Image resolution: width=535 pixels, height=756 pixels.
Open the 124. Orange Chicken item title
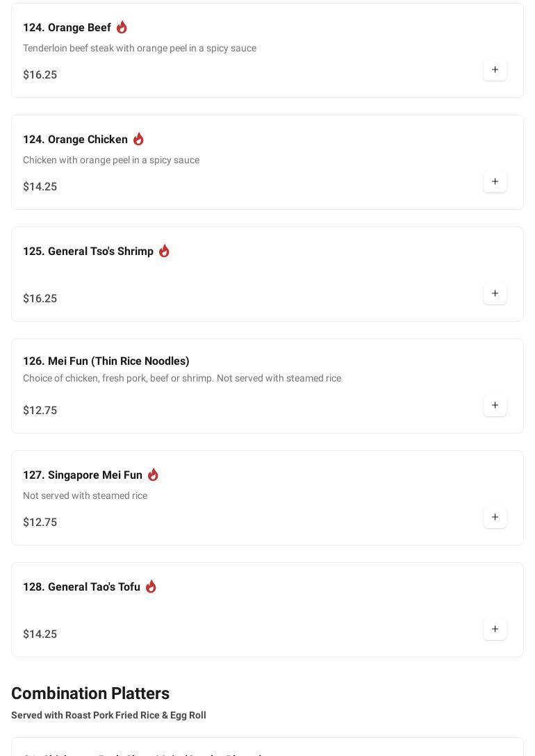(75, 140)
